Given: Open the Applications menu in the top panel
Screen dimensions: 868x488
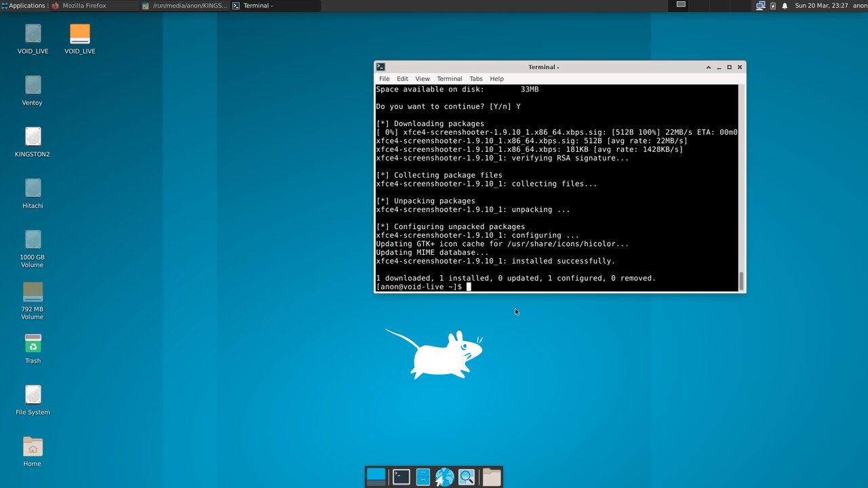Looking at the screenshot, I should coord(24,5).
